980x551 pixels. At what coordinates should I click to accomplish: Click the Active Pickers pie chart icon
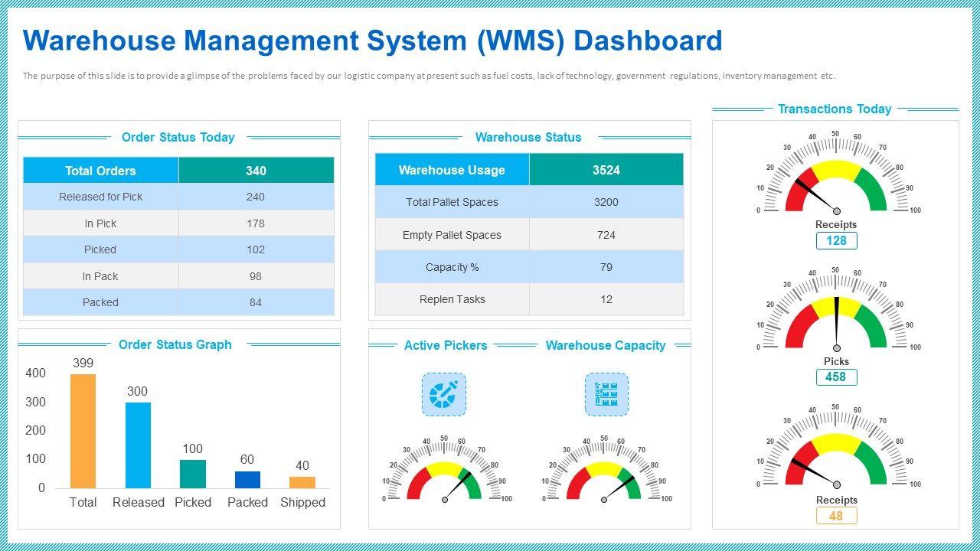[443, 395]
